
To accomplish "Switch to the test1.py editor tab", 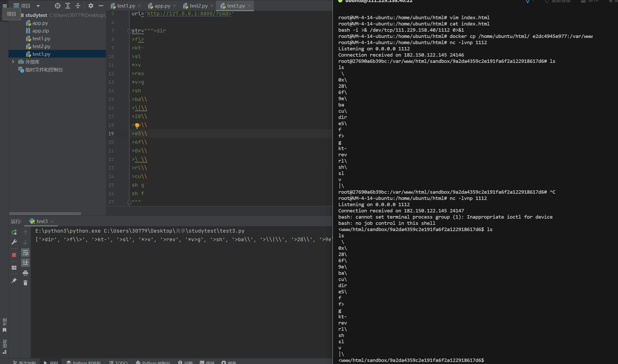I will 126,6.
